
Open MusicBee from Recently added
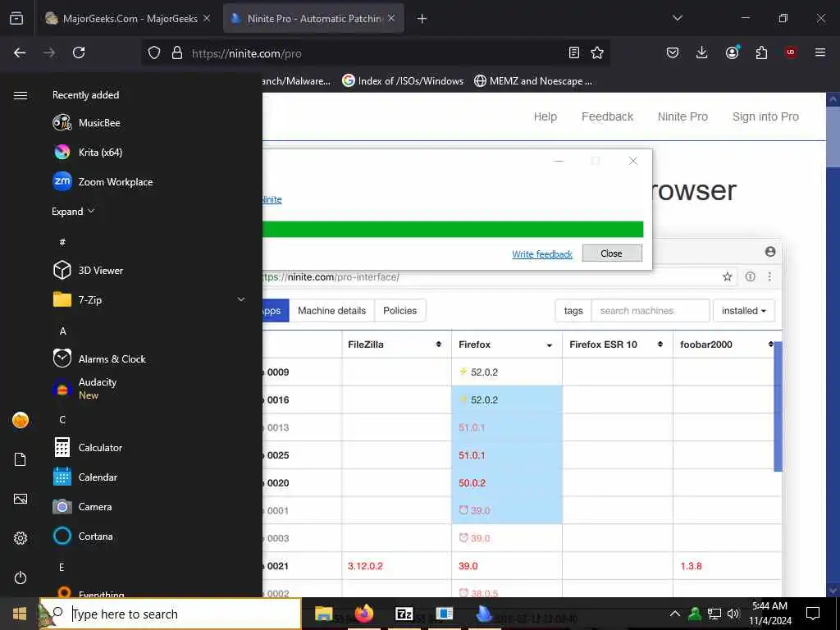(x=99, y=123)
